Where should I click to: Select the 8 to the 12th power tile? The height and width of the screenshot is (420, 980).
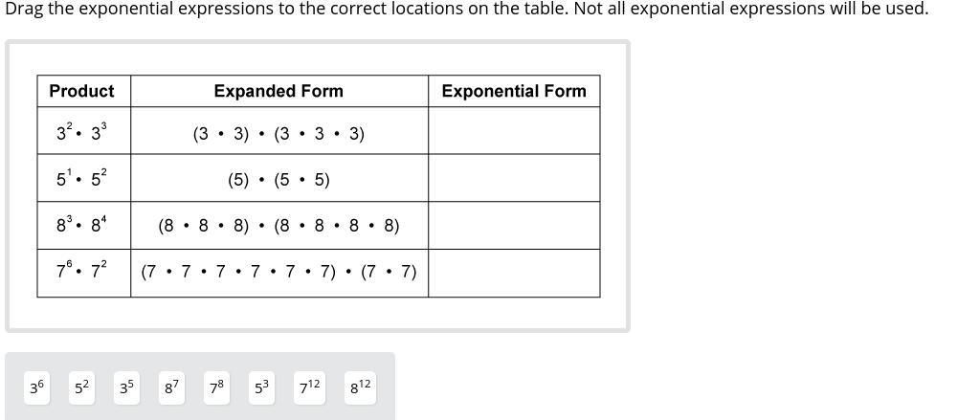pyautogui.click(x=360, y=388)
